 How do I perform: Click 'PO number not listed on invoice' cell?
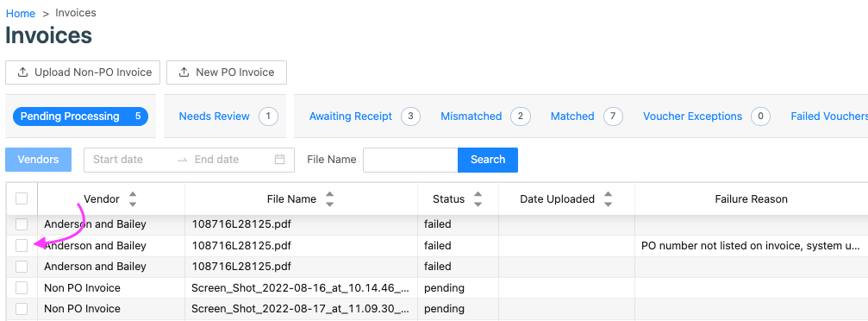click(x=750, y=246)
